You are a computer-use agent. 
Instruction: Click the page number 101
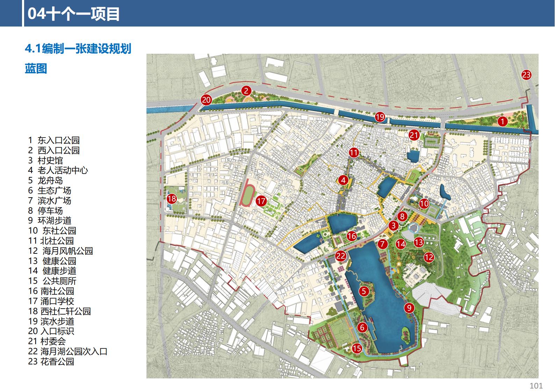[x=536, y=386]
